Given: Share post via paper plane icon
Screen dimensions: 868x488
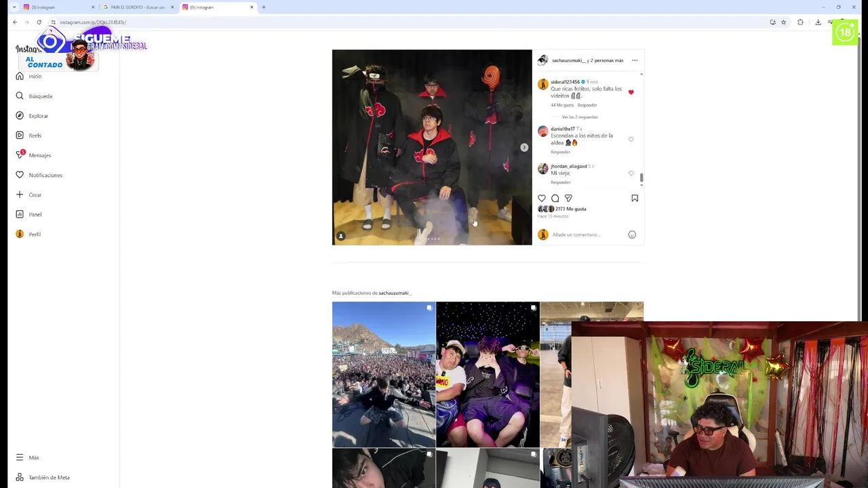Looking at the screenshot, I should tap(568, 198).
